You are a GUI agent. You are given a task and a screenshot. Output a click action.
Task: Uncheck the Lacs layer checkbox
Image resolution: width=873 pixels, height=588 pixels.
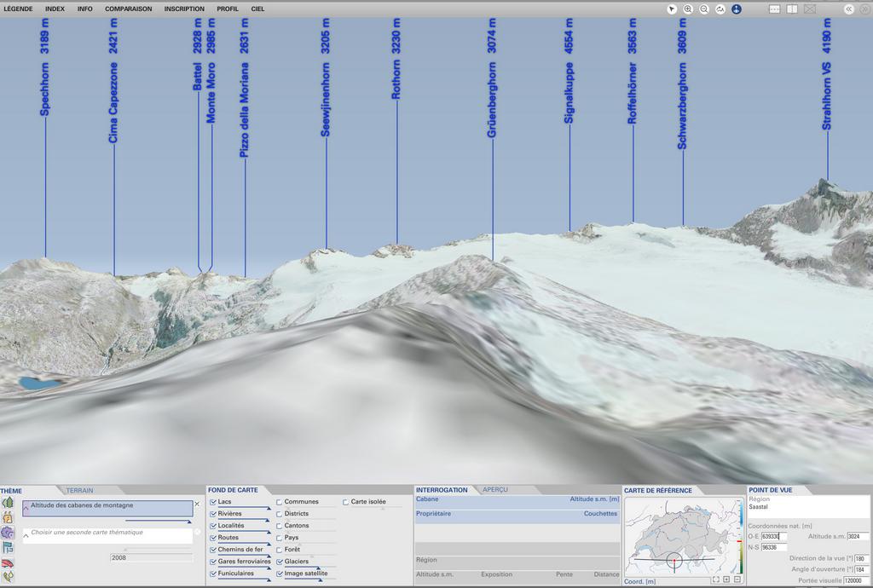point(213,502)
